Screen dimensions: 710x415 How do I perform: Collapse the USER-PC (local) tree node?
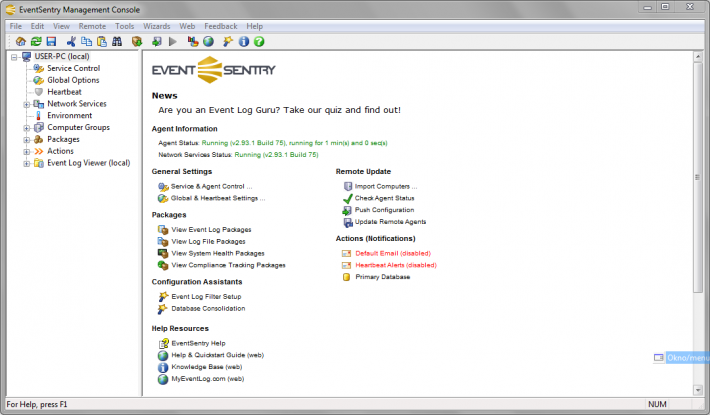click(x=14, y=57)
